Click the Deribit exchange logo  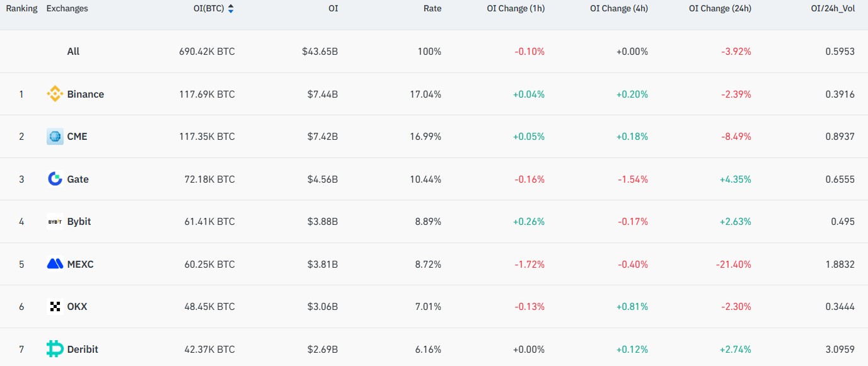click(x=55, y=349)
